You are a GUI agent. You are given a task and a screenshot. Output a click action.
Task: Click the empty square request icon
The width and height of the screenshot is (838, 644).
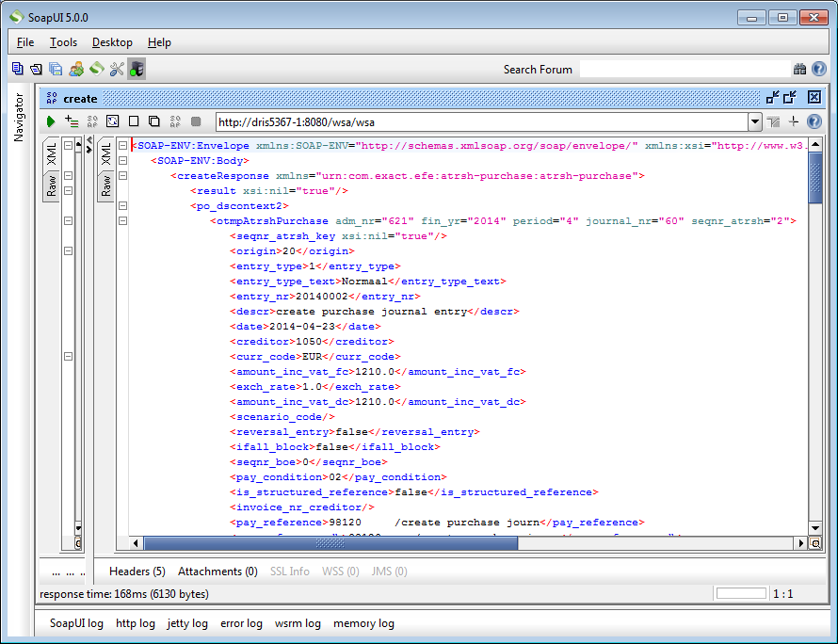134,121
